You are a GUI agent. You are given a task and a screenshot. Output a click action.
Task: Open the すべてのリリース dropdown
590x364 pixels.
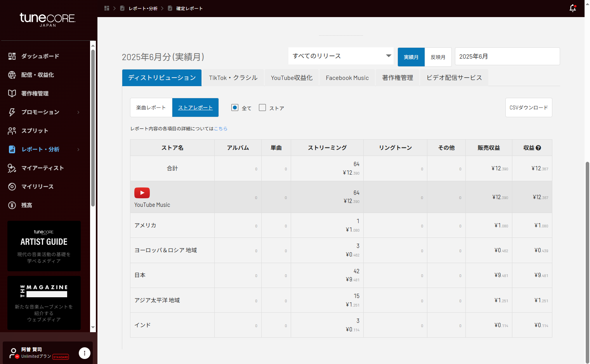(341, 56)
